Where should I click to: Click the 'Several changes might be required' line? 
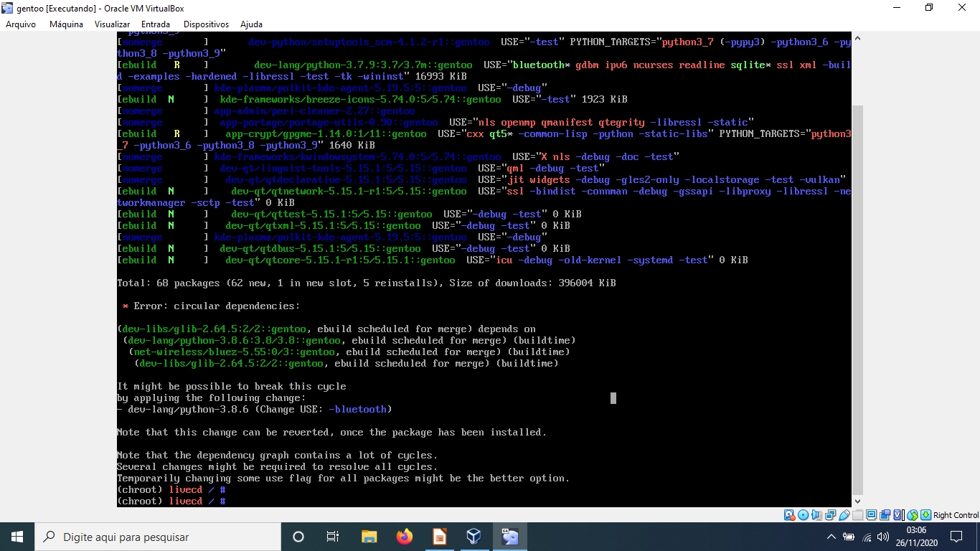pos(278,467)
